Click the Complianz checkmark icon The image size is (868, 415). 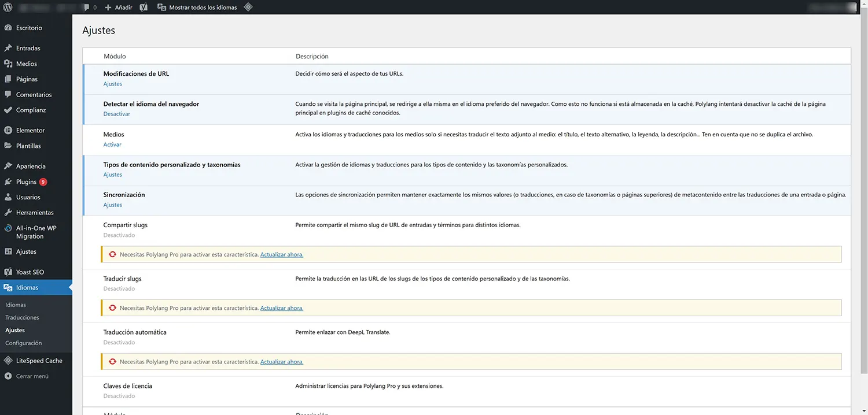pyautogui.click(x=8, y=110)
